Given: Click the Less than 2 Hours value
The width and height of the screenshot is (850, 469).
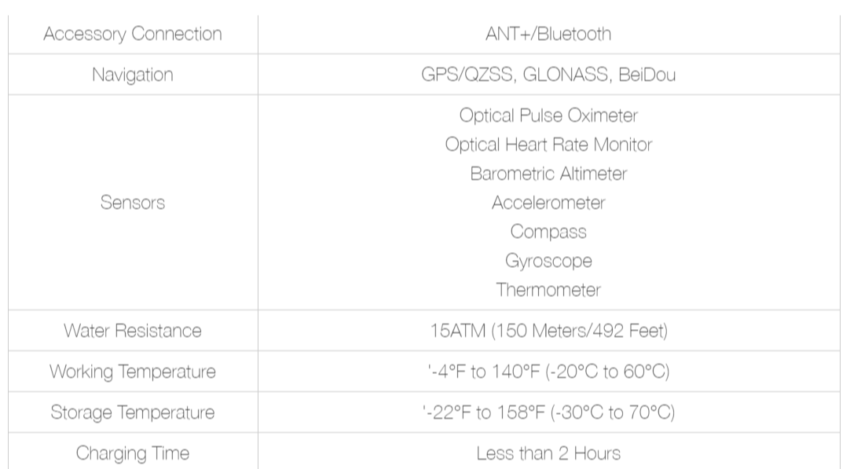Looking at the screenshot, I should tap(548, 453).
